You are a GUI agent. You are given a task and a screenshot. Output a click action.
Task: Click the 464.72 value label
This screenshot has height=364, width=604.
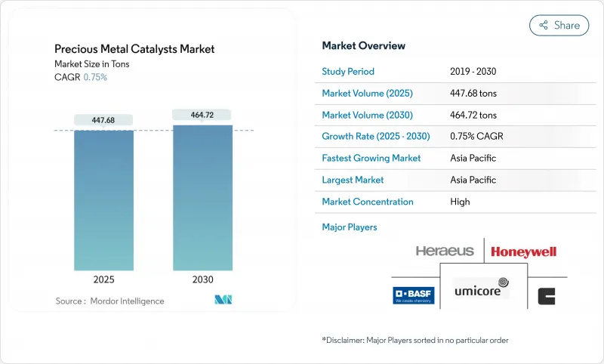coord(202,115)
